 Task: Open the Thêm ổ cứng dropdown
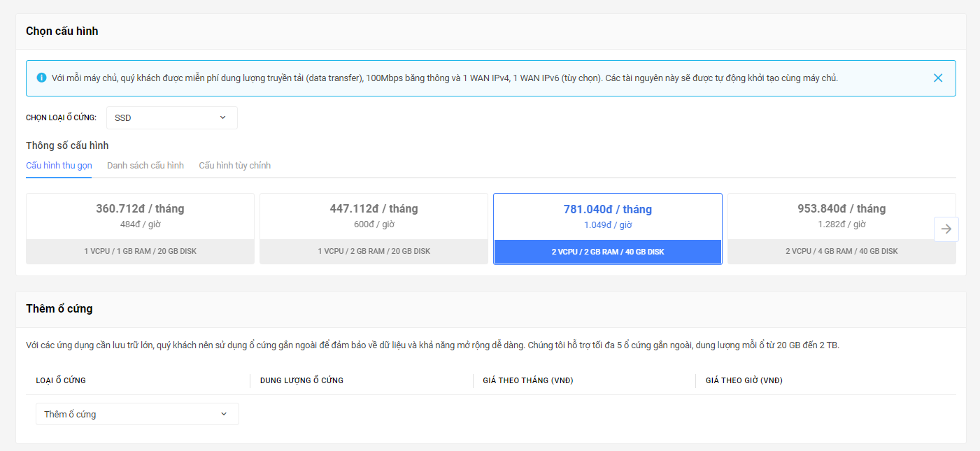coord(137,414)
